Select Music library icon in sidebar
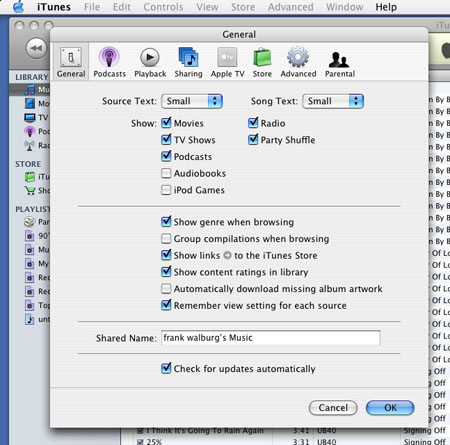Image resolution: width=450 pixels, height=445 pixels. pos(30,89)
